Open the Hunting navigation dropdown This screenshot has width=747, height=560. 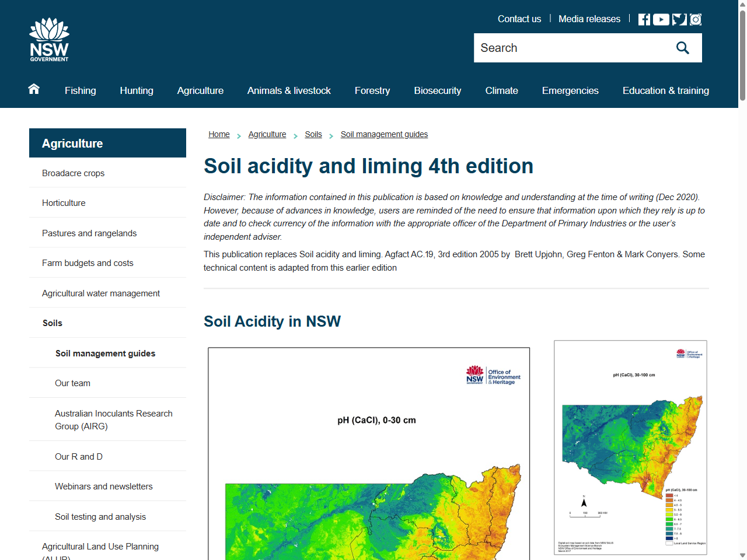[136, 90]
